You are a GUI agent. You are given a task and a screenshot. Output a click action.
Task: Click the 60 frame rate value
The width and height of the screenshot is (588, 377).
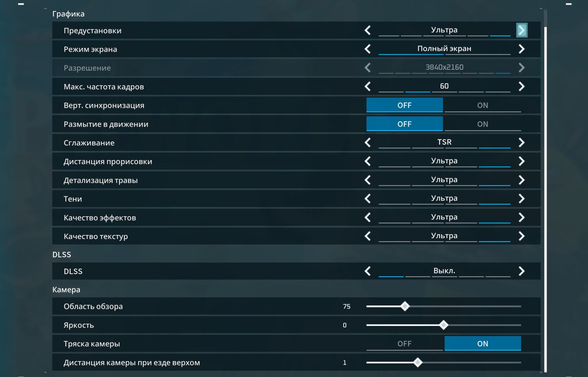(x=444, y=86)
